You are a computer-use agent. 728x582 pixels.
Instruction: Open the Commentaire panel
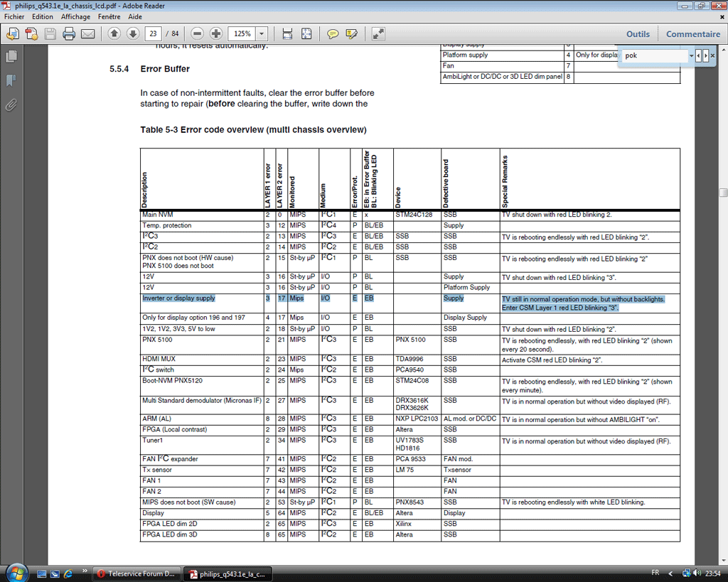(x=693, y=34)
